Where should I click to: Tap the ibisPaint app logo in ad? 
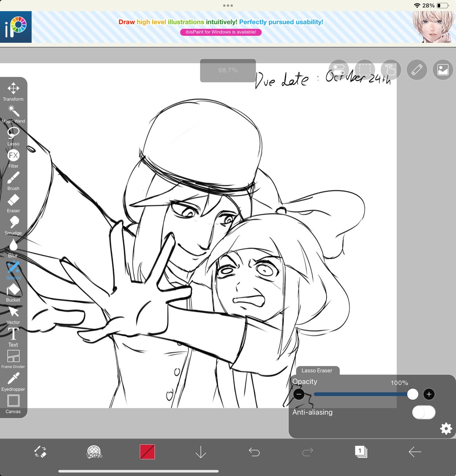(16, 27)
